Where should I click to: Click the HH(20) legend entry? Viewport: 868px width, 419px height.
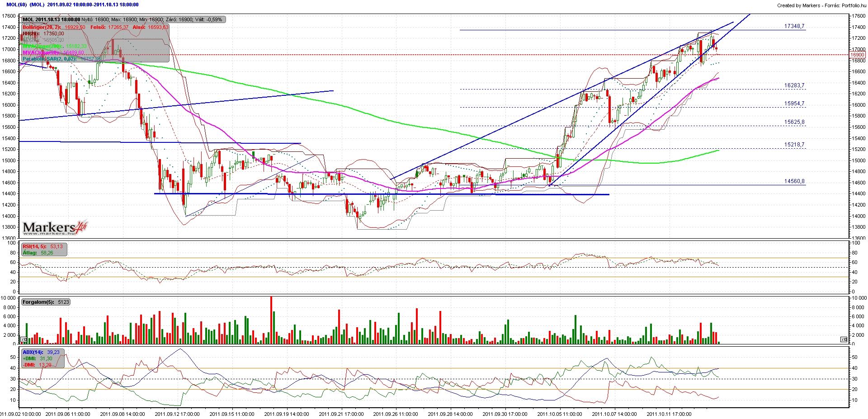43,33
